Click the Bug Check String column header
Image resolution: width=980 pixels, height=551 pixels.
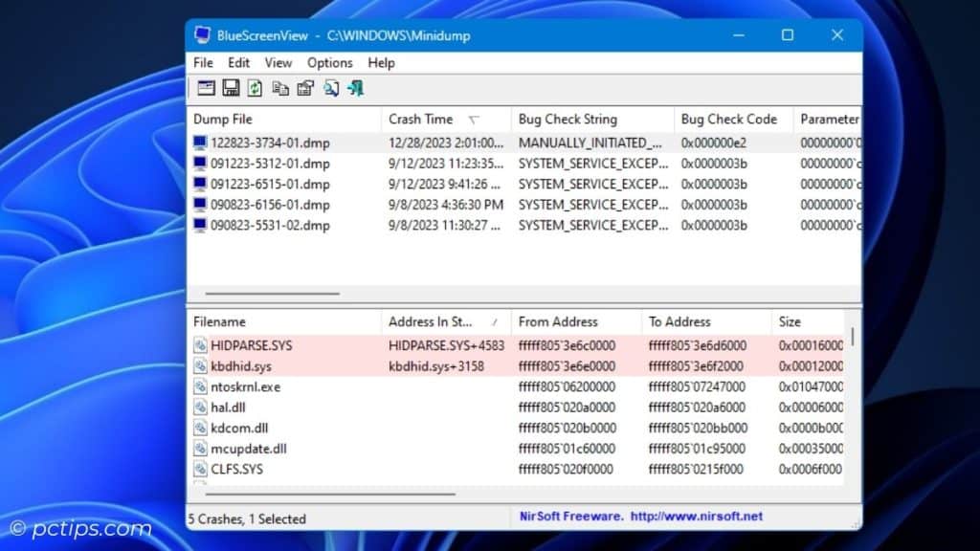point(569,119)
